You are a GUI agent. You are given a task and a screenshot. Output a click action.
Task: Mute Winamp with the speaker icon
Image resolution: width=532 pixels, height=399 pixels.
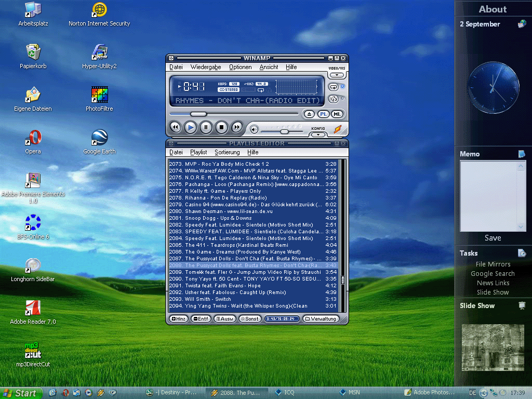pyautogui.click(x=254, y=129)
